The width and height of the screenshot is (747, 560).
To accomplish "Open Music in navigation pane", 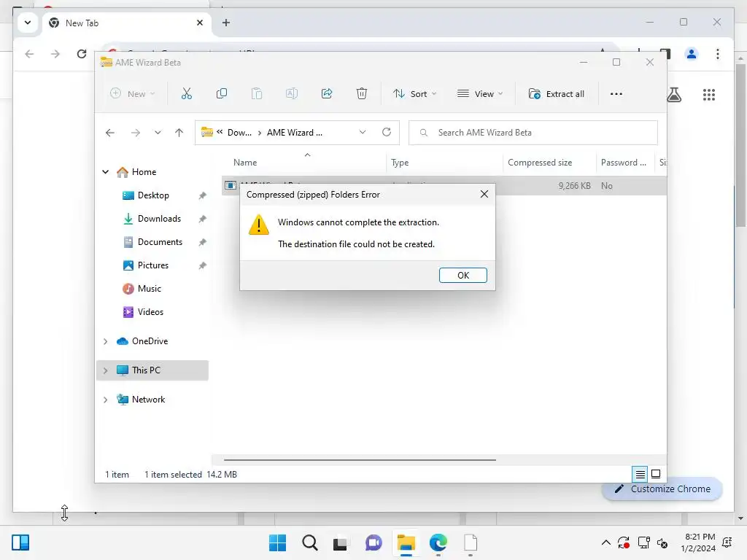I will click(149, 289).
